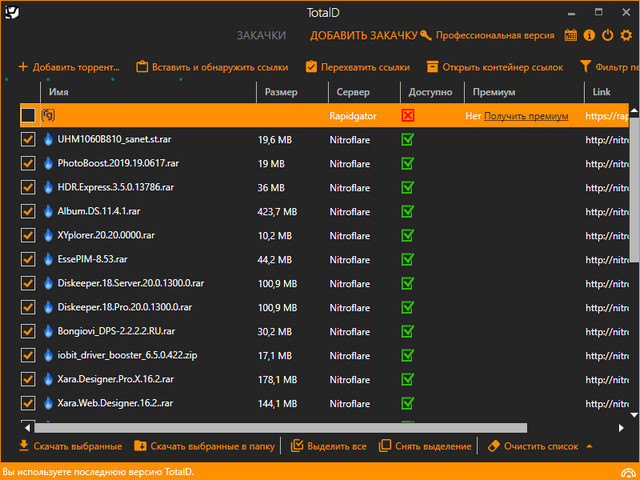
Task: Click the Rapidgator row file icon
Action: point(48,116)
